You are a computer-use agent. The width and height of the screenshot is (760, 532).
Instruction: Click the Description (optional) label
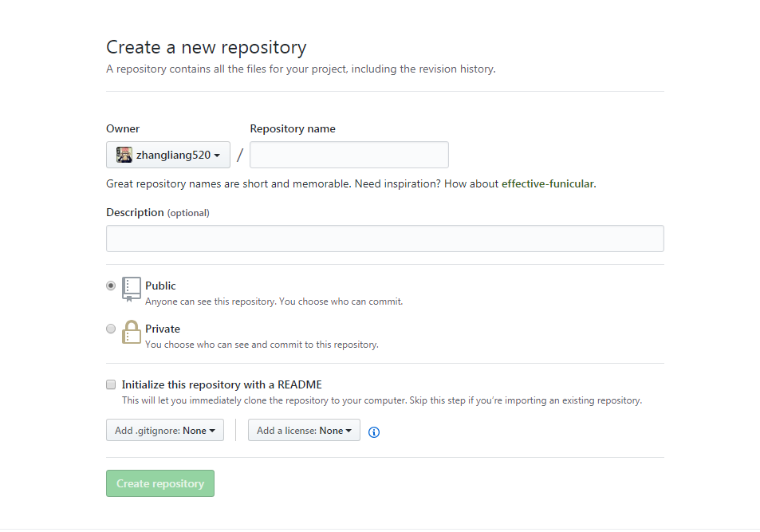click(x=158, y=212)
